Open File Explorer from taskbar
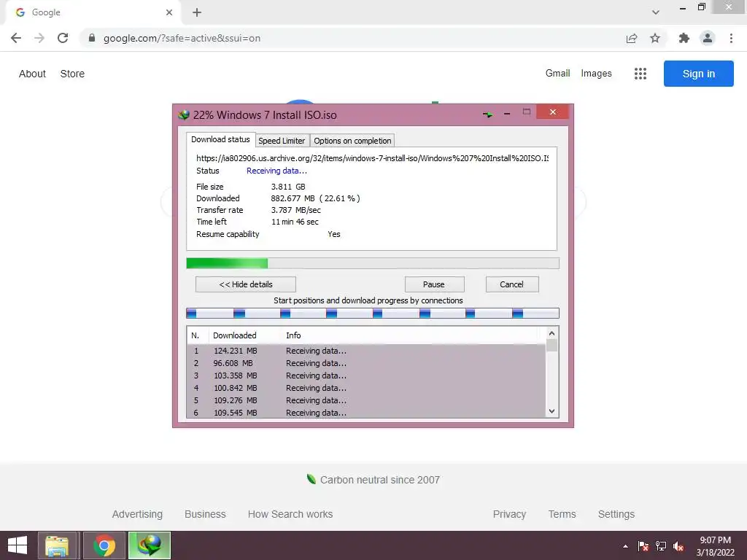Image resolution: width=747 pixels, height=560 pixels. click(57, 545)
